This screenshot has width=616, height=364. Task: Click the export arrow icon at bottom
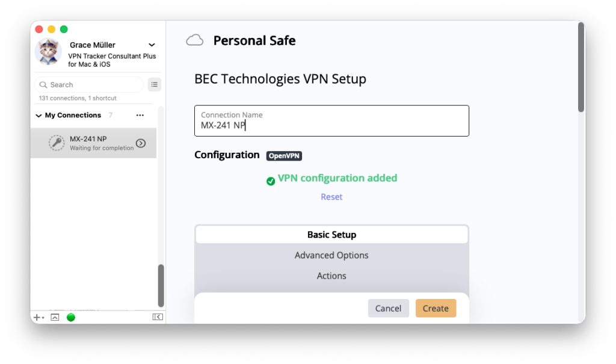(54, 317)
